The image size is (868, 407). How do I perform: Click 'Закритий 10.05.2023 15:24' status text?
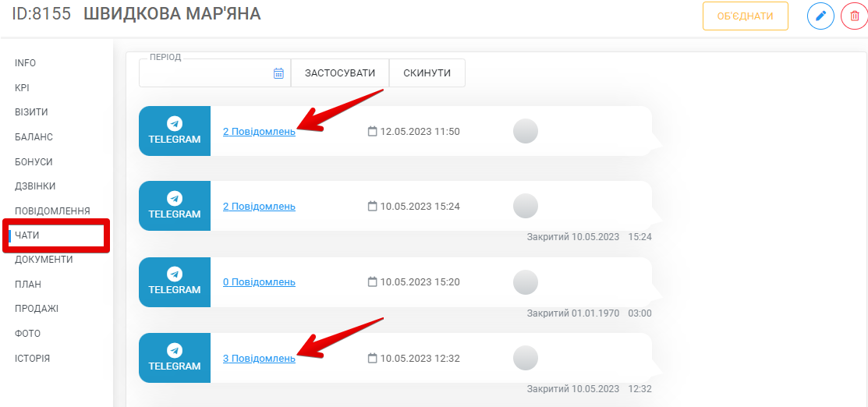(589, 237)
